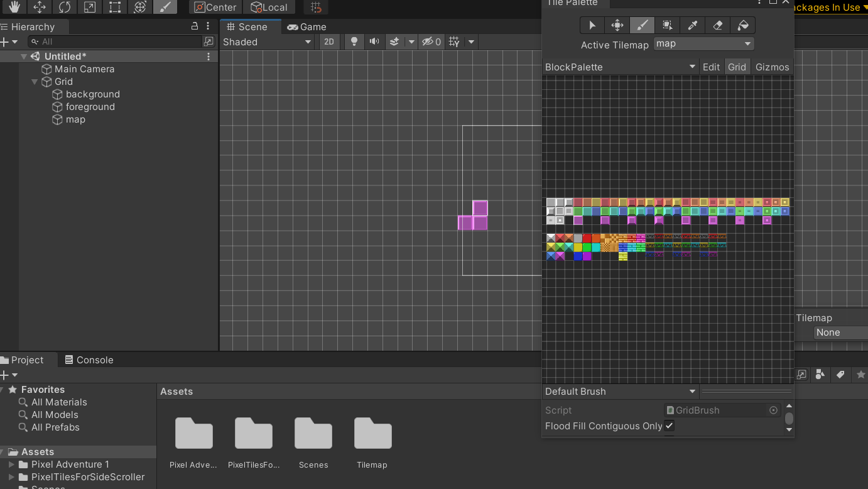Toggle 2D view mode in Scene
Screen dimensions: 868x489
(x=329, y=41)
